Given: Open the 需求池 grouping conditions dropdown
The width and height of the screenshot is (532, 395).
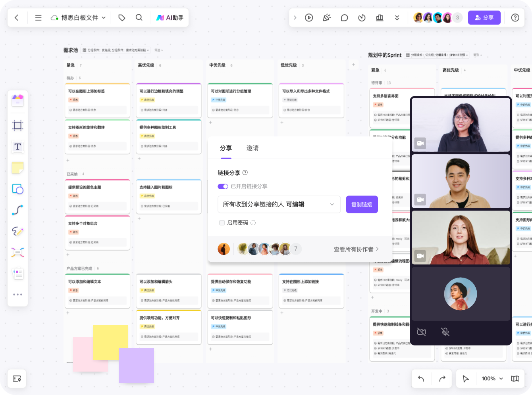Looking at the screenshot, I should click(116, 50).
